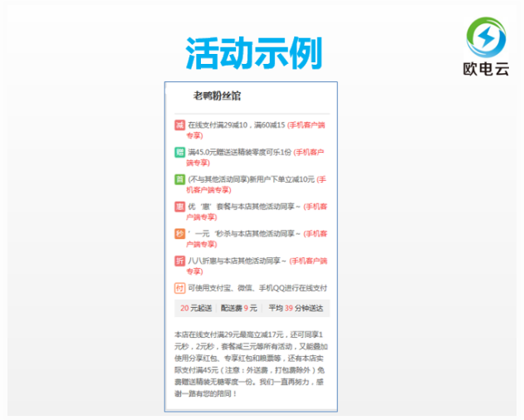Image resolution: width=524 pixels, height=420 pixels.
Task: Click the orange 秒 flash-sale icon
Action: tap(179, 234)
